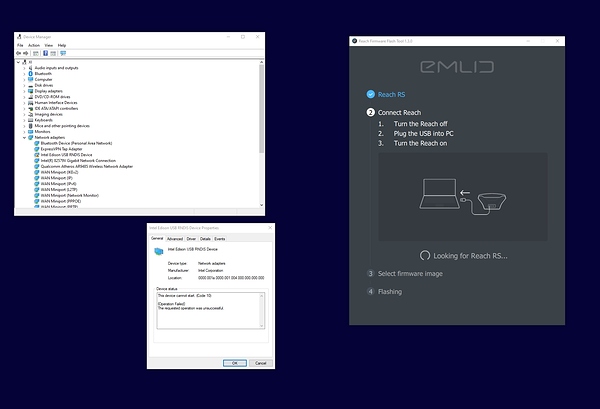Image resolution: width=600 pixels, height=409 pixels.
Task: Click the Scan for hardware changes toolbar icon
Action: [63, 53]
